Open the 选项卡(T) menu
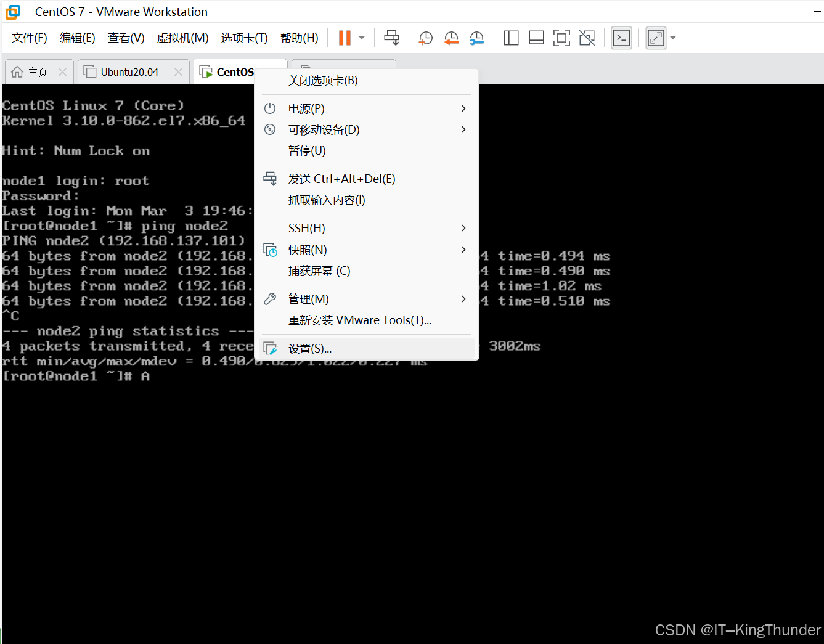824x644 pixels. [x=244, y=38]
